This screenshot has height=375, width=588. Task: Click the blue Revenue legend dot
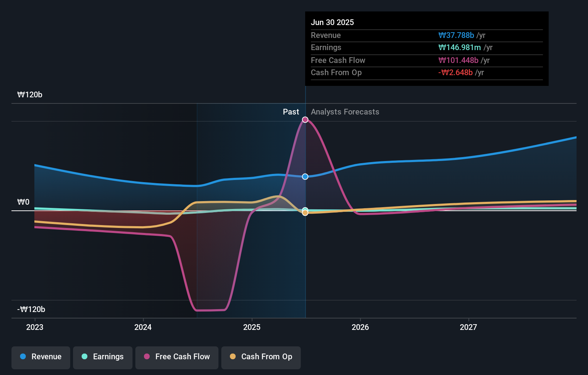[x=23, y=357]
